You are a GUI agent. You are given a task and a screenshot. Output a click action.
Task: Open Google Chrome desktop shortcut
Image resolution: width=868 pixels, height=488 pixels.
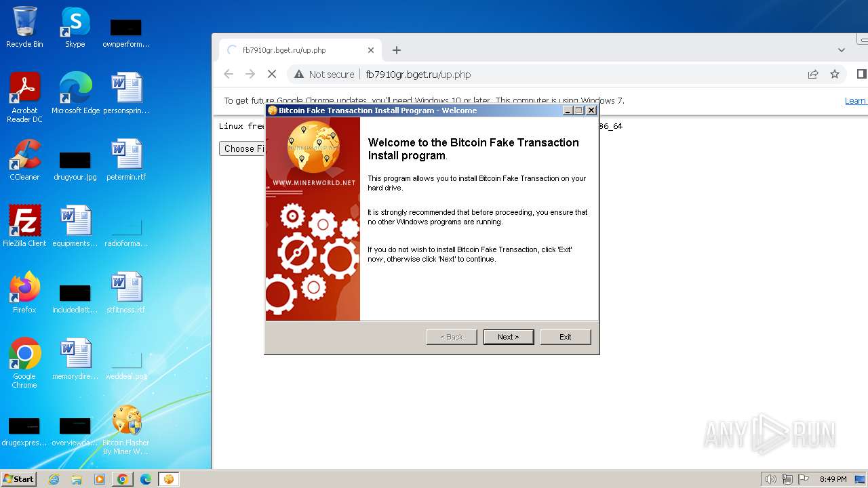coord(24,363)
